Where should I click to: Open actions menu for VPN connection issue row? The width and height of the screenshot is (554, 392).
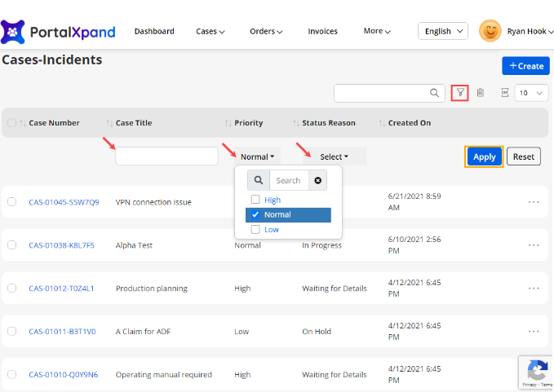pyautogui.click(x=534, y=202)
